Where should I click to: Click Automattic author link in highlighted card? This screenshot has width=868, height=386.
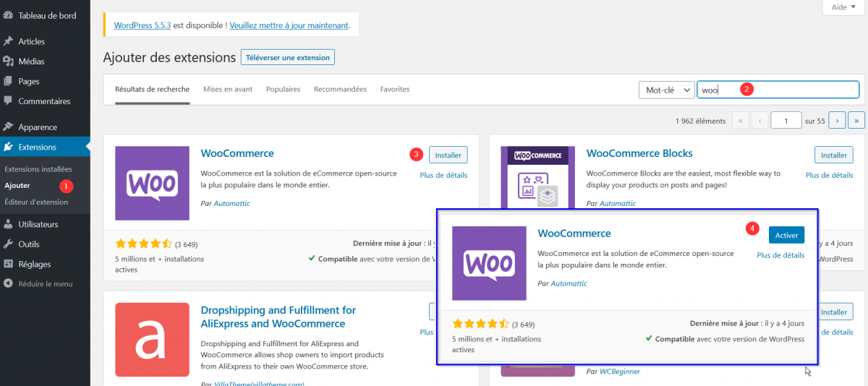tap(569, 283)
